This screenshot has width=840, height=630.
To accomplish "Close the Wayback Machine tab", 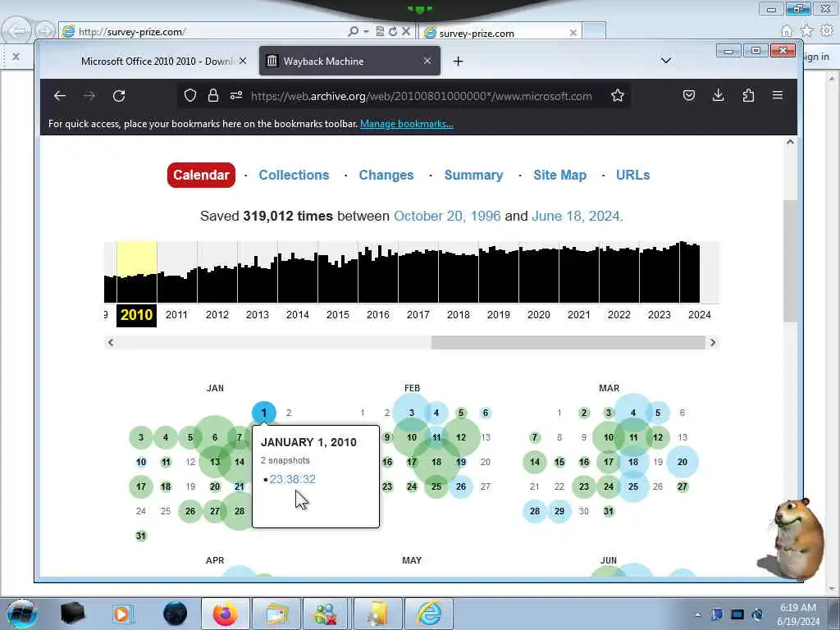I will (x=427, y=61).
